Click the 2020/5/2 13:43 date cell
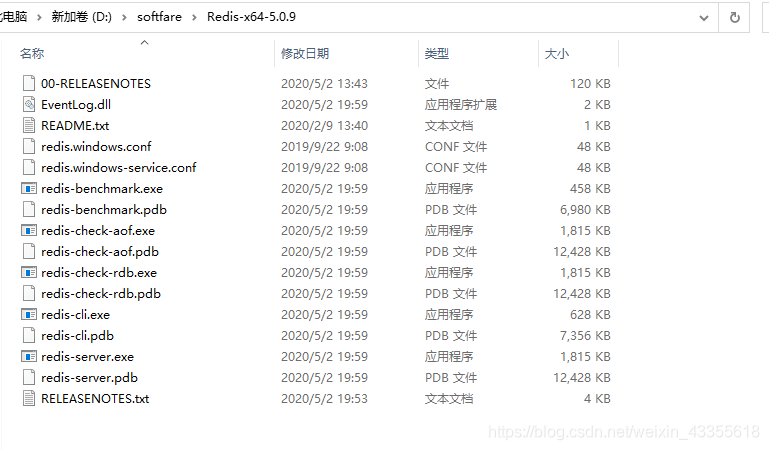Viewport: 769px width, 450px height. click(324, 84)
